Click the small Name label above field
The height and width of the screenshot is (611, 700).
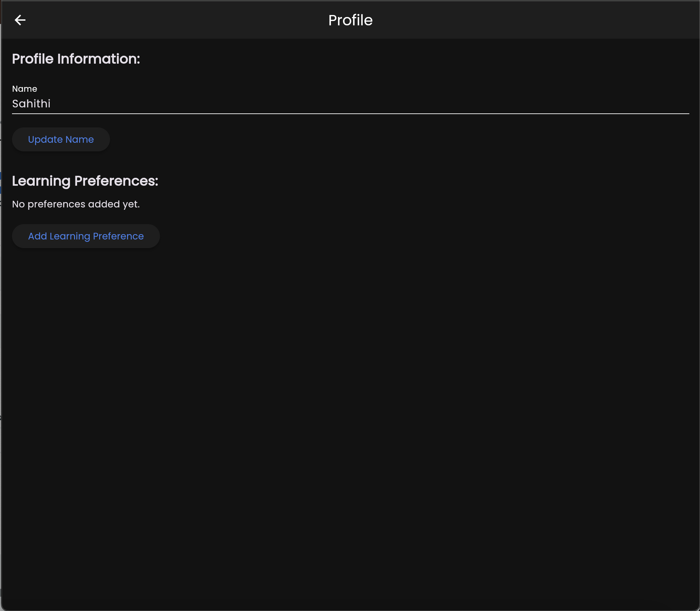[25, 89]
